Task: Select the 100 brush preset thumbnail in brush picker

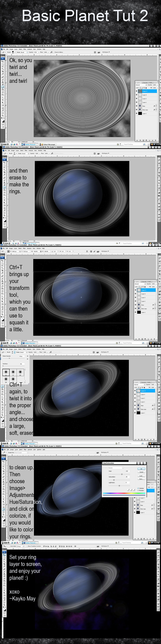Action: 20,372
